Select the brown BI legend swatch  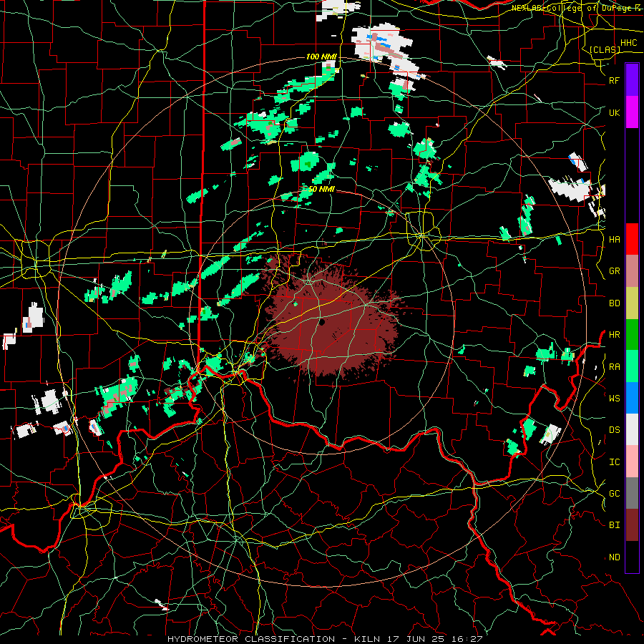pyautogui.click(x=632, y=525)
